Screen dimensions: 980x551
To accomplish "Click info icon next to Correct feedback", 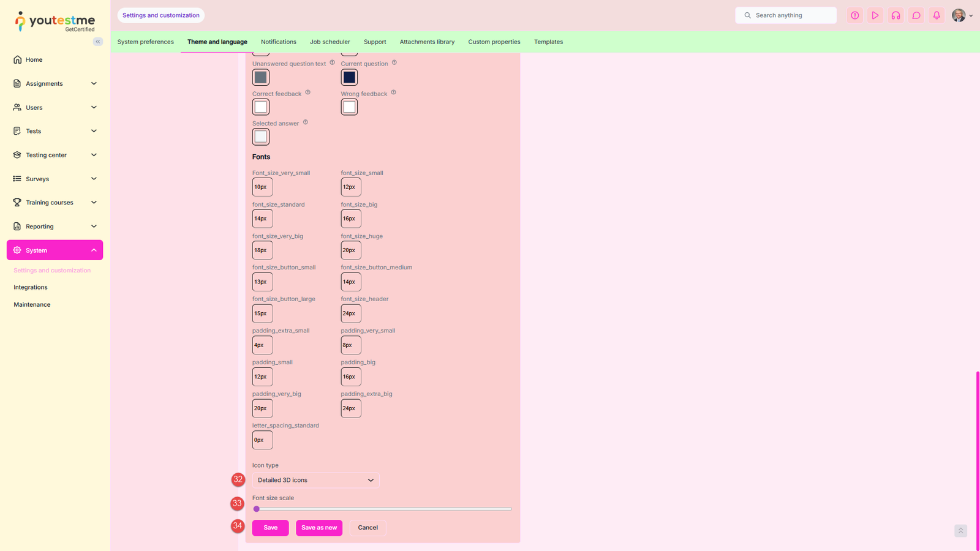I will tap(307, 92).
